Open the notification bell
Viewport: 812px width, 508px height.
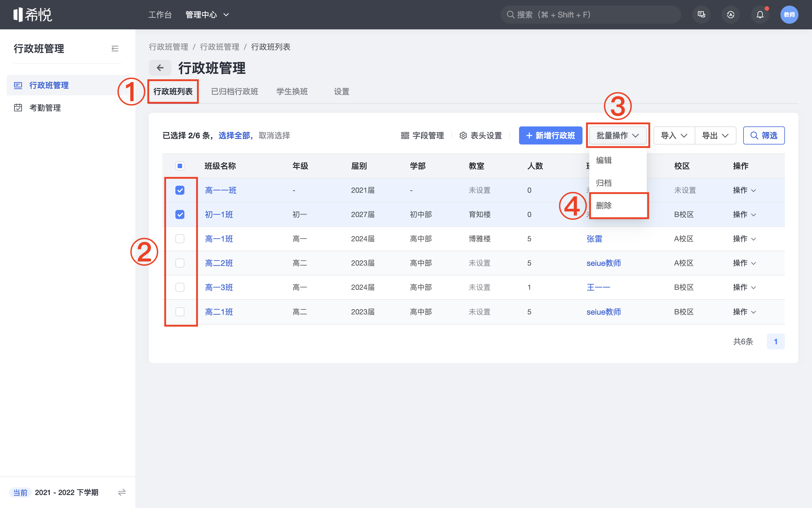pos(760,15)
